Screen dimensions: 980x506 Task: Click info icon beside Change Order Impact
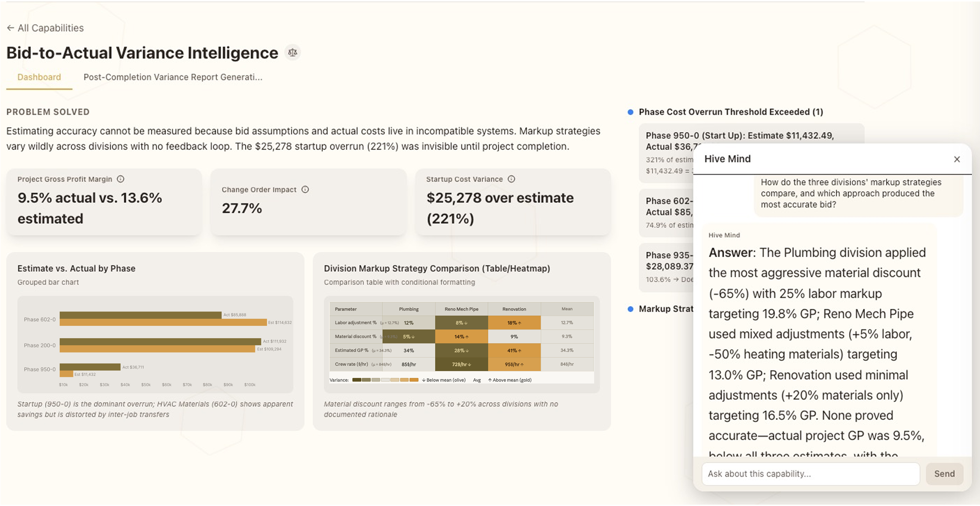click(305, 189)
